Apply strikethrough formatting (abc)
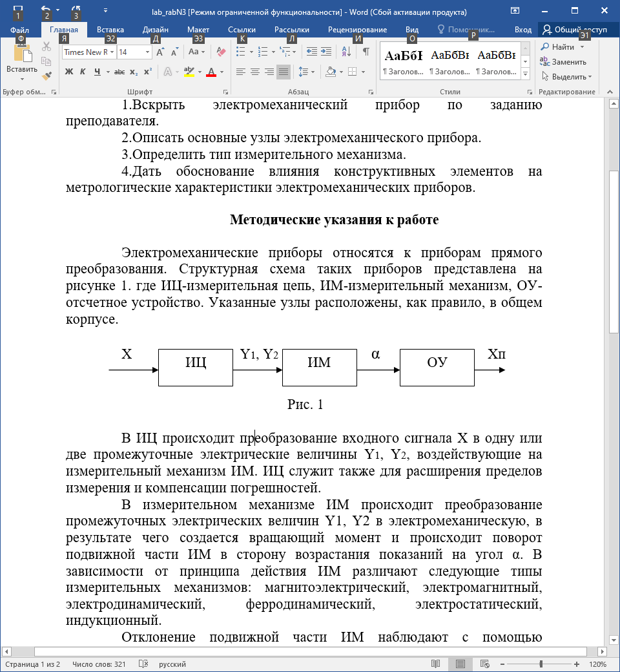620x672 pixels. (119, 72)
